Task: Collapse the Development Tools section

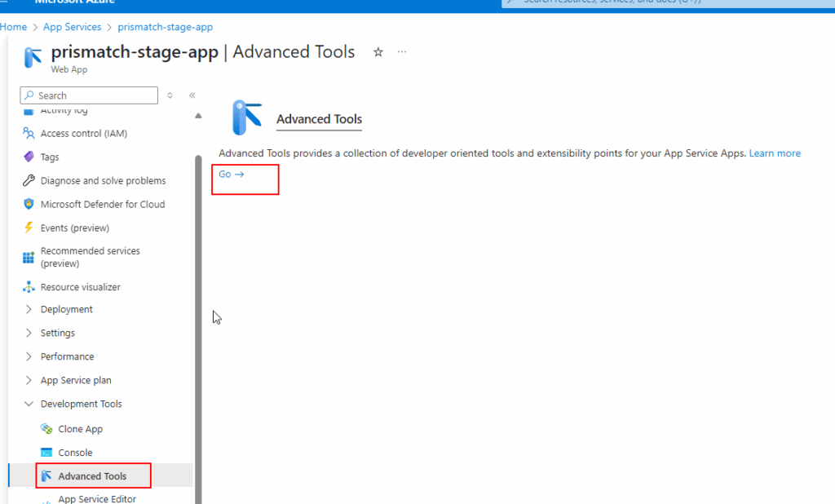Action: point(29,404)
